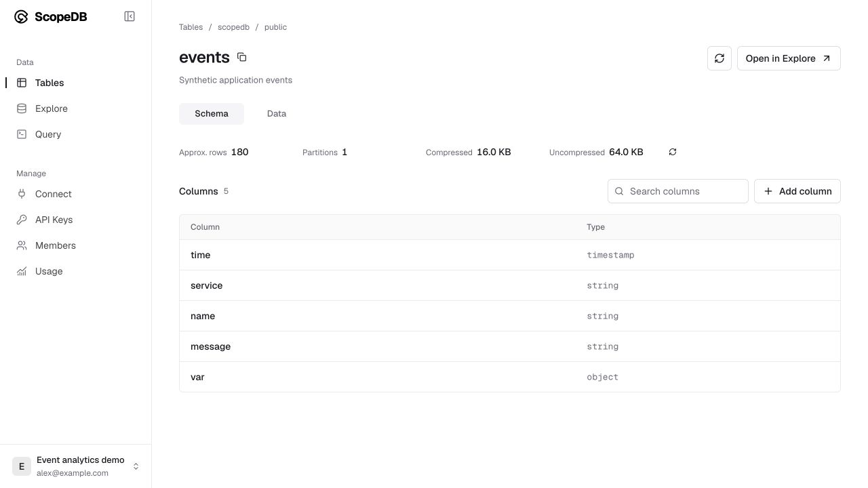
Task: Click the Members people icon
Action: coord(22,245)
